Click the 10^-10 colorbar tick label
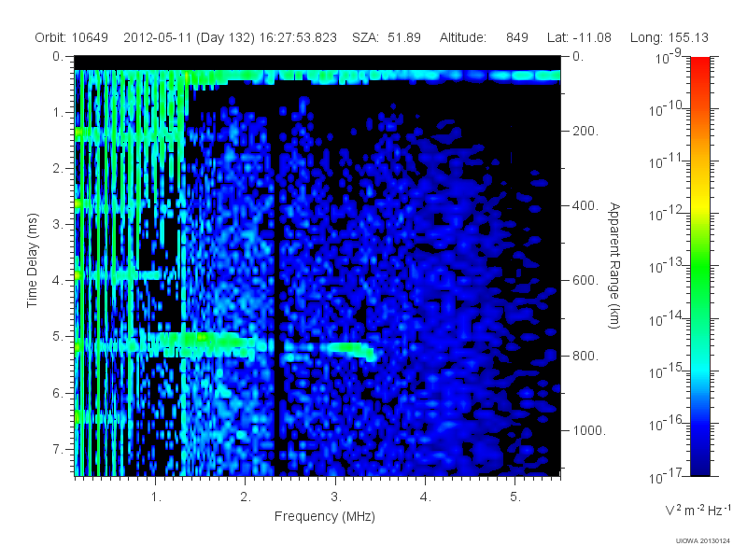Image resolution: width=747 pixels, height=560 pixels. click(x=666, y=110)
